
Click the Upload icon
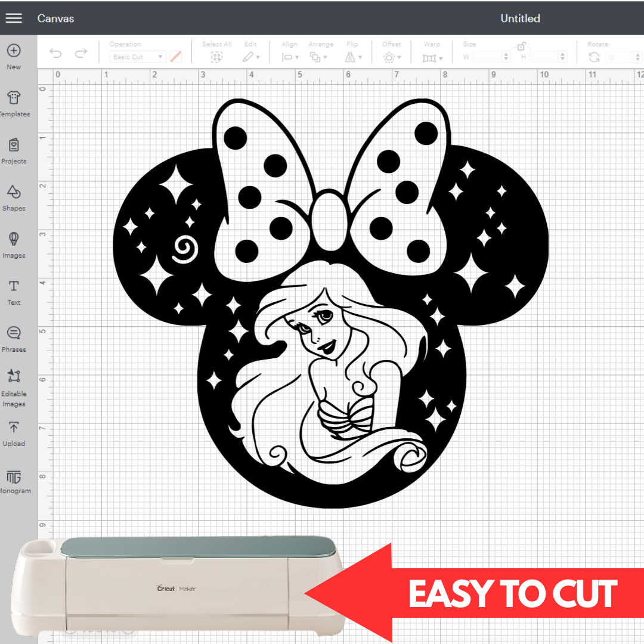pyautogui.click(x=14, y=427)
